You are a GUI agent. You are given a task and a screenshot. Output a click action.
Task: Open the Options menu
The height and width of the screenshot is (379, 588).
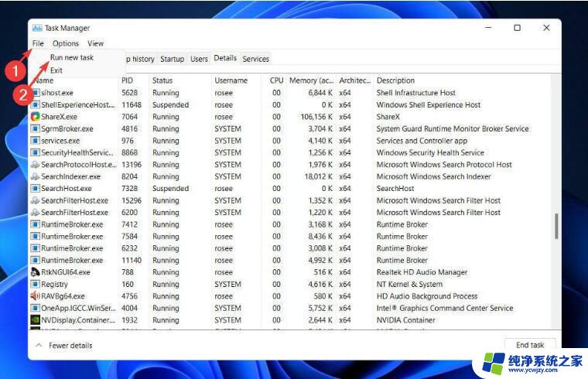coord(66,43)
